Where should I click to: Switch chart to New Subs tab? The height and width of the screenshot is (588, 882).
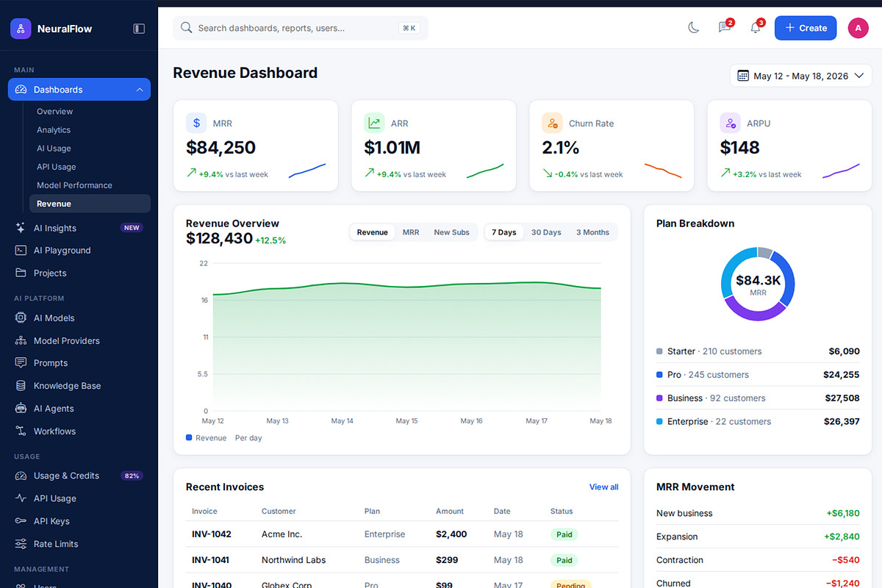pos(451,232)
